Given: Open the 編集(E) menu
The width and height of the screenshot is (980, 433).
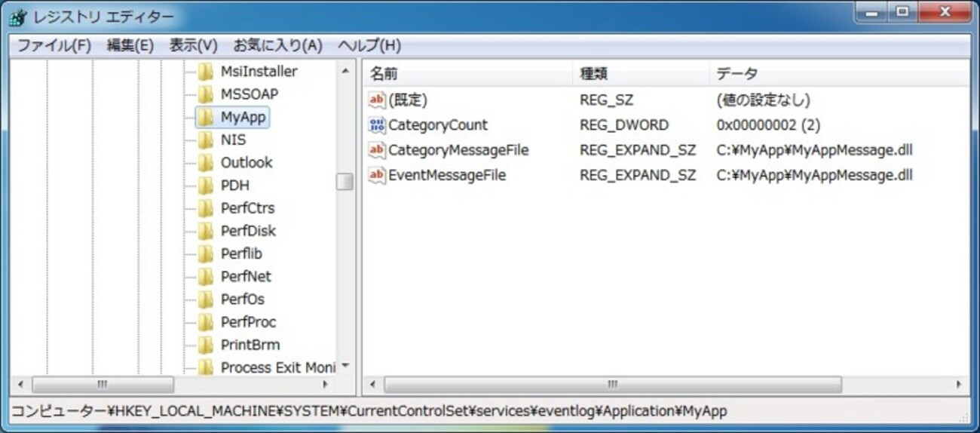Looking at the screenshot, I should click(130, 46).
